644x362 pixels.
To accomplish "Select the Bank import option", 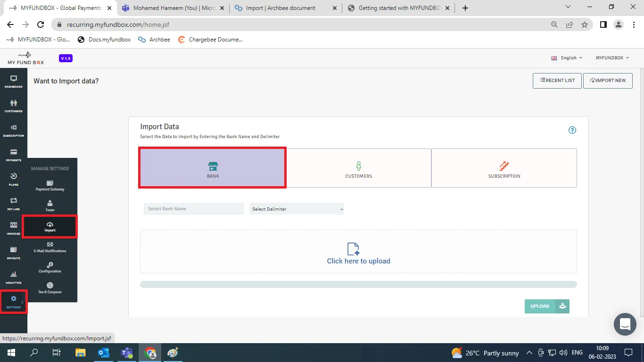I will (213, 168).
